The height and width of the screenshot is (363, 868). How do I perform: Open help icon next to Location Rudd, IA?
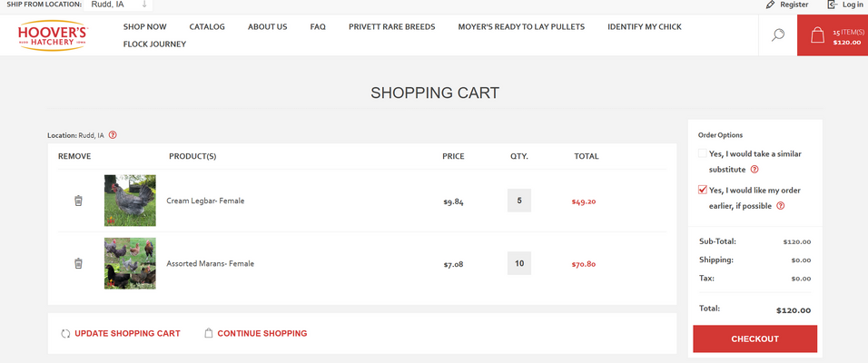tap(113, 134)
